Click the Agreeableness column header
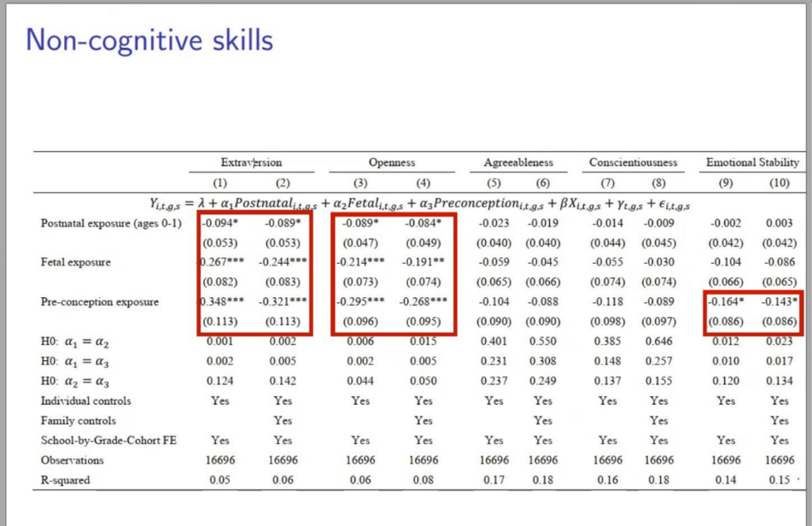The image size is (812, 526). (518, 162)
